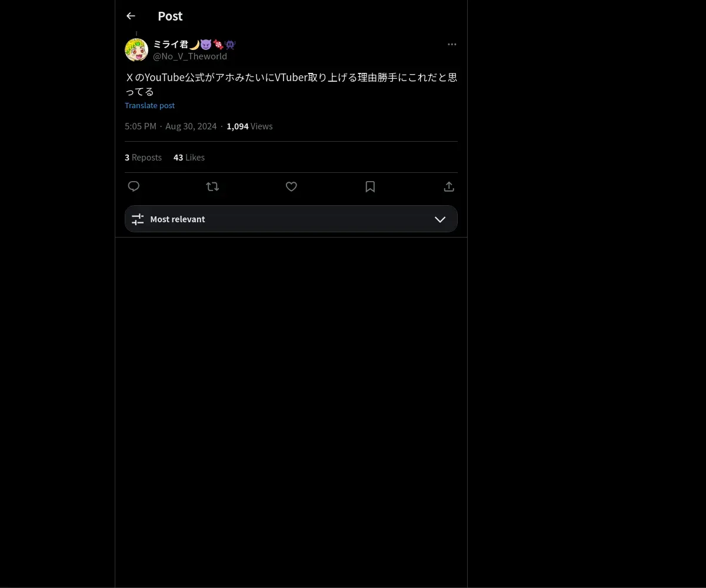Go back using the left arrow

131,16
